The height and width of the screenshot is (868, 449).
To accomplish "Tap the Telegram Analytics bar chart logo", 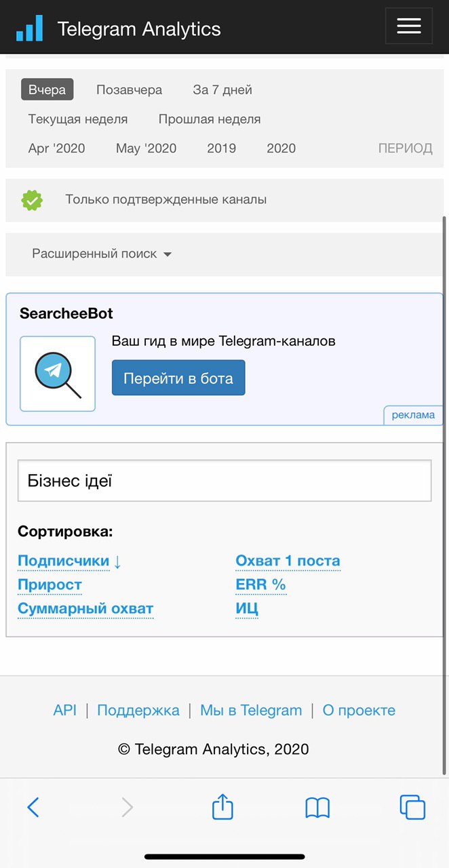I will [29, 28].
